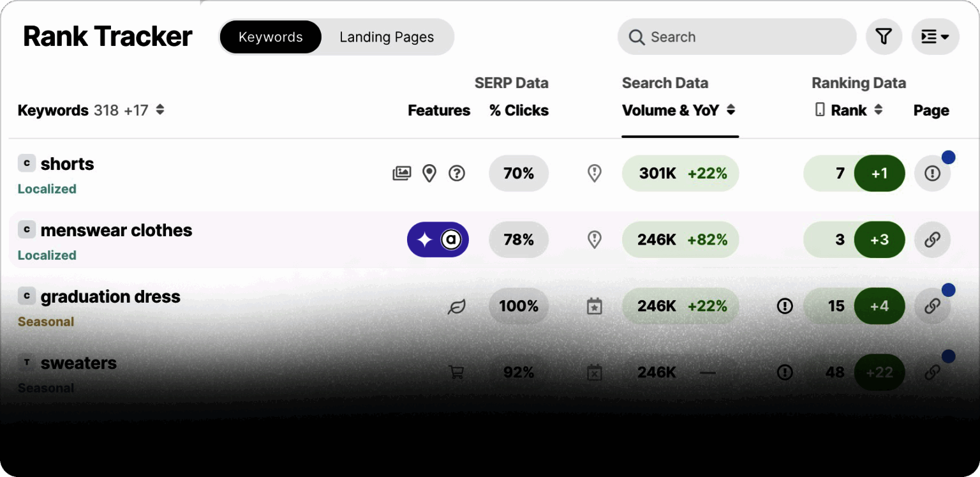Open the column layout dropdown button
The height and width of the screenshot is (477, 980).
935,37
